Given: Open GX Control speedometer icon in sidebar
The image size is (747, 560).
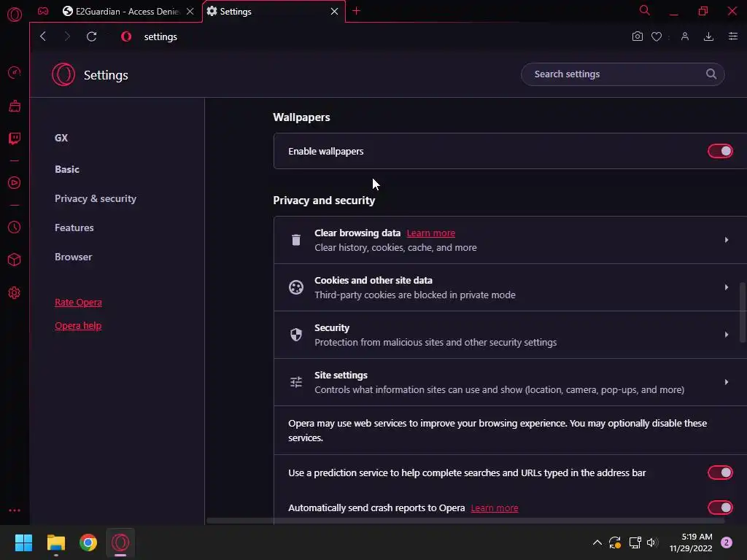Looking at the screenshot, I should (x=15, y=73).
